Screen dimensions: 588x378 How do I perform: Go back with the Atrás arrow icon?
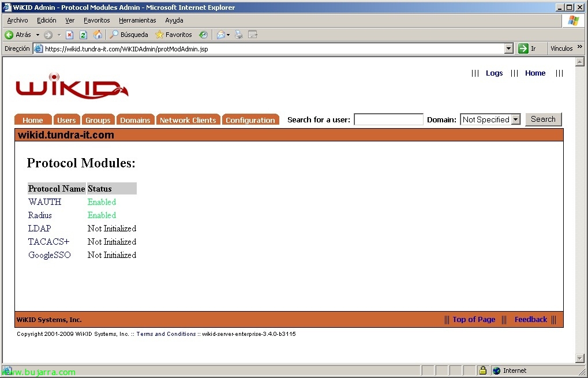coord(9,35)
